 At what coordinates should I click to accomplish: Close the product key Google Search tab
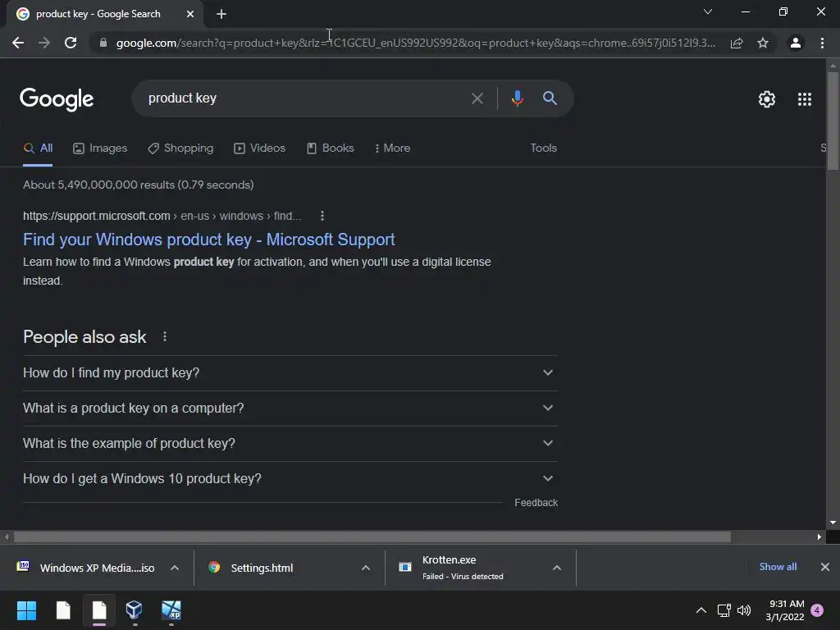coord(190,14)
